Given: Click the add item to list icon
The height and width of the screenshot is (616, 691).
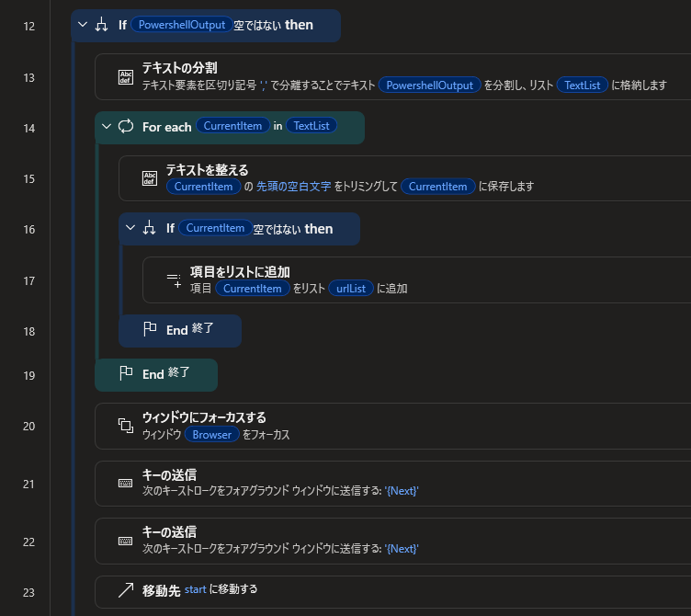Looking at the screenshot, I should [x=174, y=280].
